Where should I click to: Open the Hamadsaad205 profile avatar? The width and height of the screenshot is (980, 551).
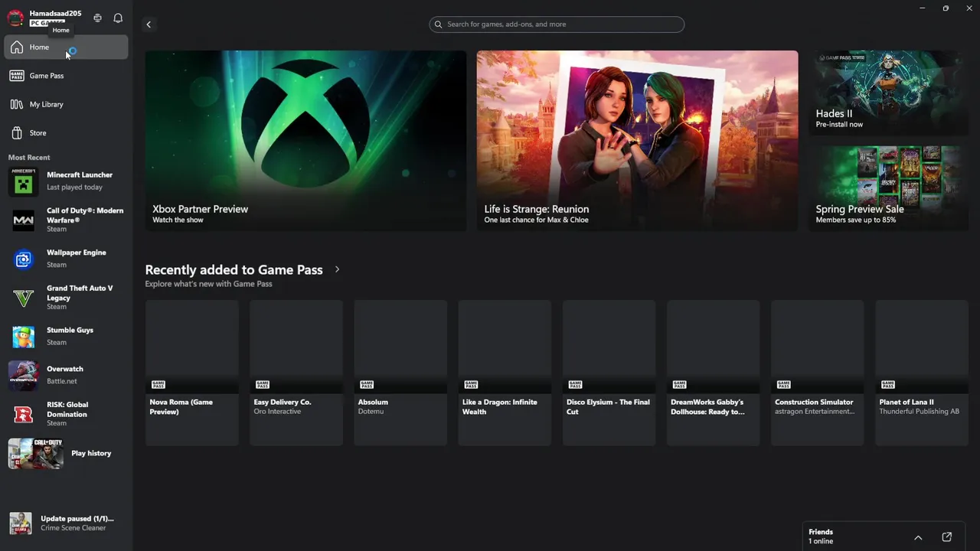[15, 18]
